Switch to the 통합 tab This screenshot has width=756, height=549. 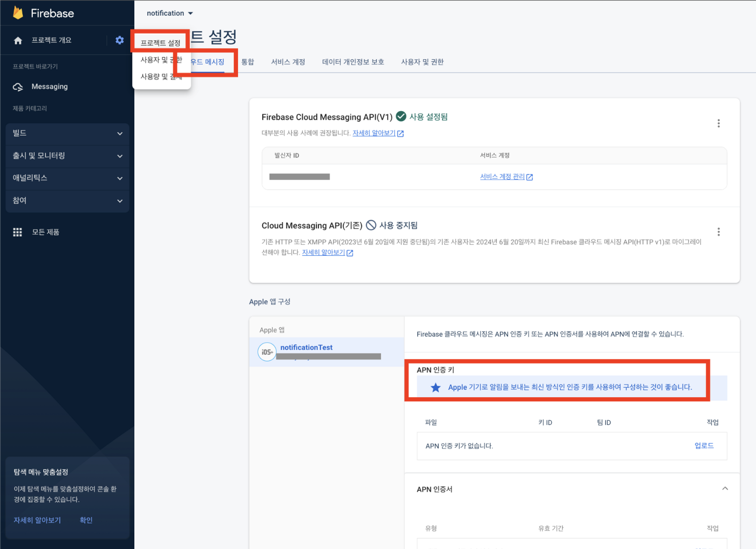[x=248, y=62]
